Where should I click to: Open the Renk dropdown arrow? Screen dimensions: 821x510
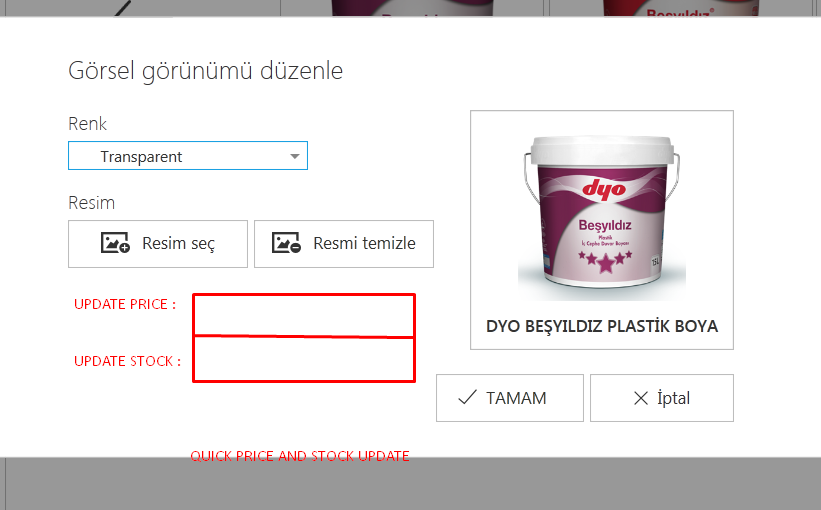click(x=295, y=157)
